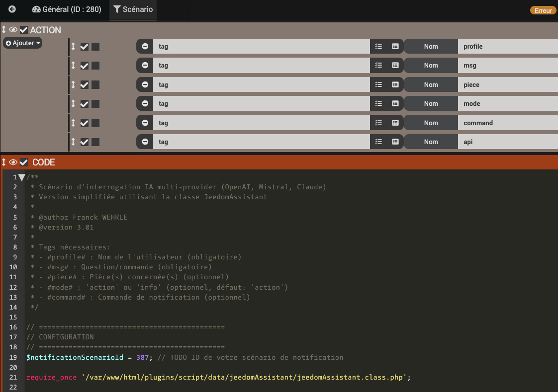Click the list-box icon on piece row
Image resolution: width=558 pixels, height=392 pixels.
pos(395,84)
